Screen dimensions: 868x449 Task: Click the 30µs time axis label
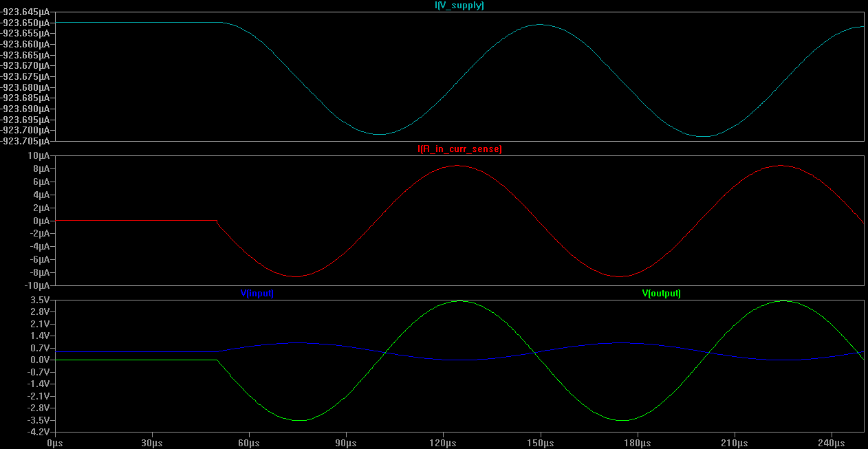[x=152, y=443]
